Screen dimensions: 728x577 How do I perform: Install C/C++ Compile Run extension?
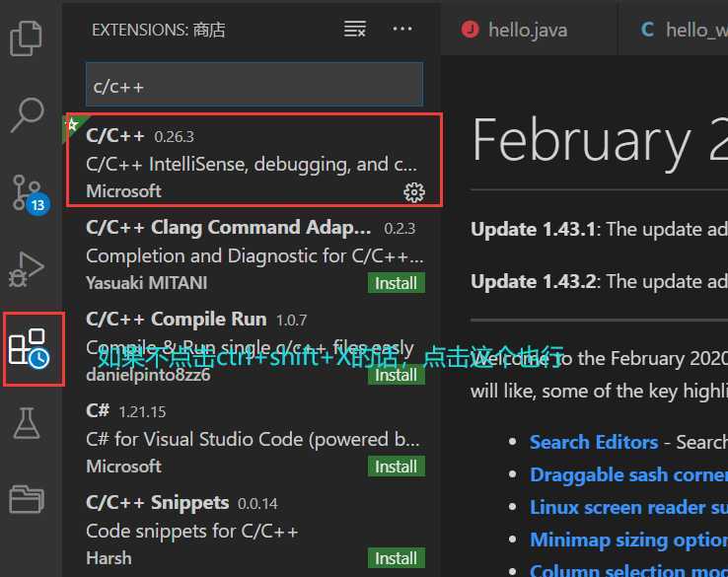(x=396, y=375)
